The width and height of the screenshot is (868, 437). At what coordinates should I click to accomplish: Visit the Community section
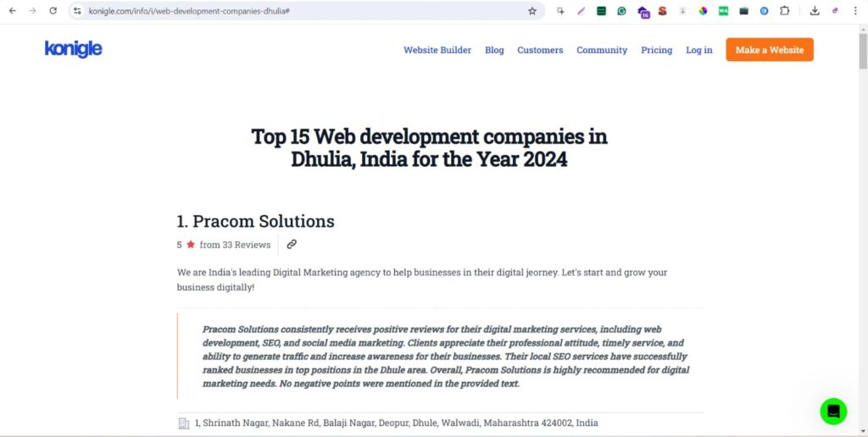[602, 50]
